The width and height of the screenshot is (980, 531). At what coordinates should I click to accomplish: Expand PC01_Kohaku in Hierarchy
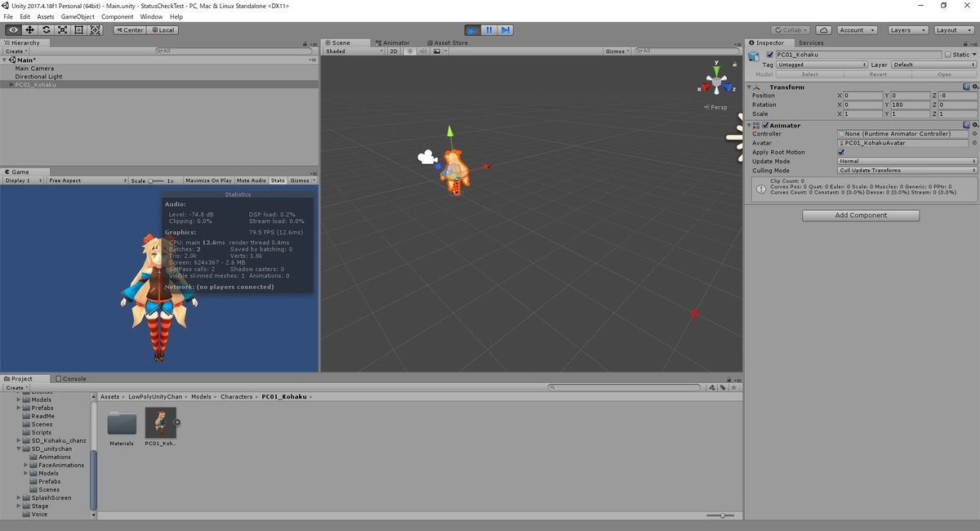click(11, 85)
